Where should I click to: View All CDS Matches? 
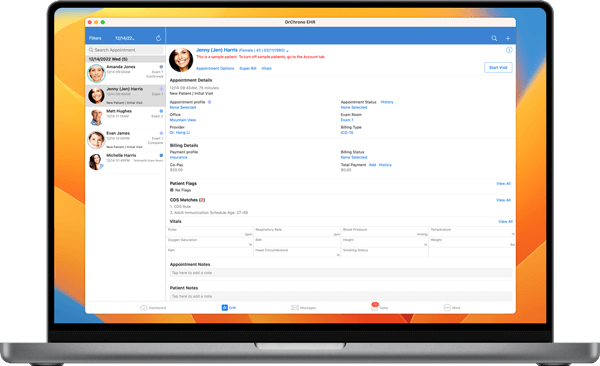(503, 200)
